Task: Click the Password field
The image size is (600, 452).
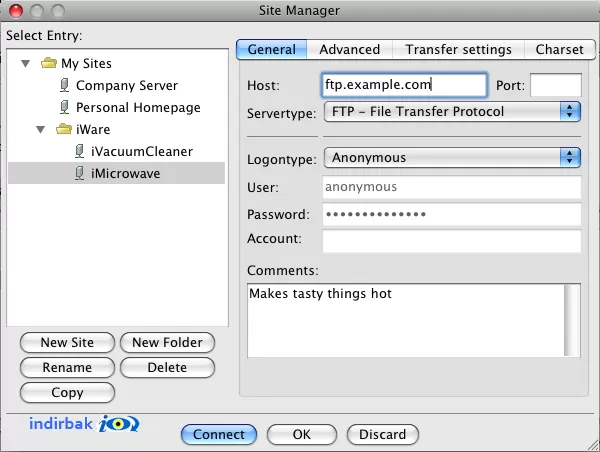Action: pyautogui.click(x=452, y=214)
